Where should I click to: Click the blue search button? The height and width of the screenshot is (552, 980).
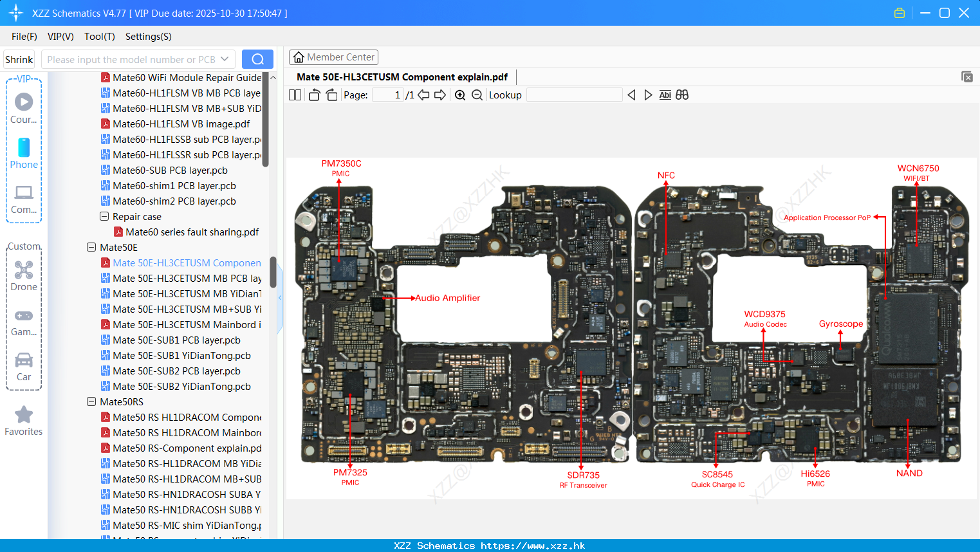click(x=257, y=59)
